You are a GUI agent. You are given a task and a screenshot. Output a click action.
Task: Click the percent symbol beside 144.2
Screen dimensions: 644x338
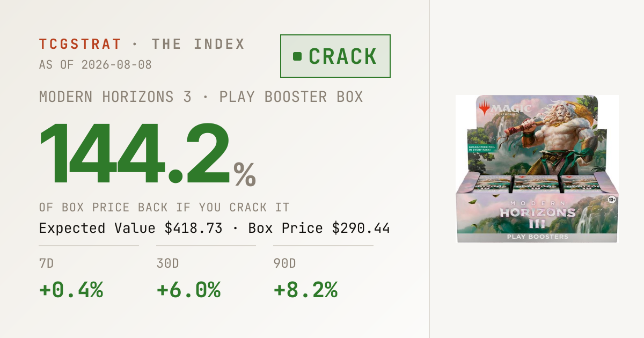[245, 175]
